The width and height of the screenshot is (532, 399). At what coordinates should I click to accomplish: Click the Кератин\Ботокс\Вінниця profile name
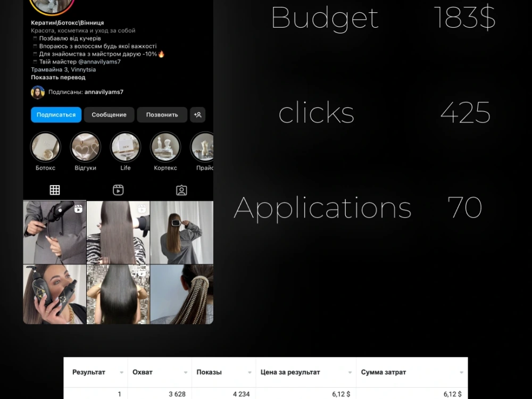coord(68,23)
